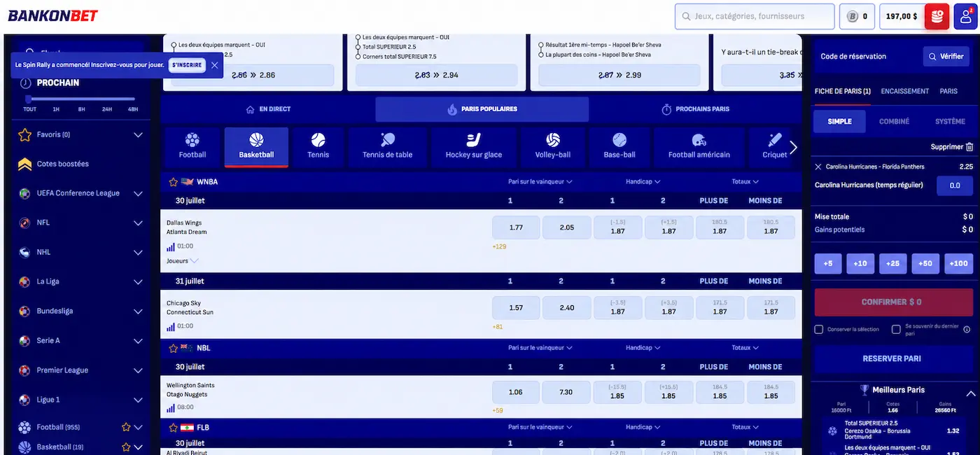Select the Tennis sport tile

[x=318, y=147]
